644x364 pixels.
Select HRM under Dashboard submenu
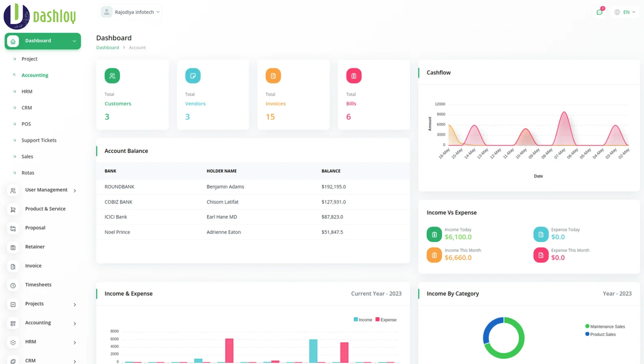[27, 91]
